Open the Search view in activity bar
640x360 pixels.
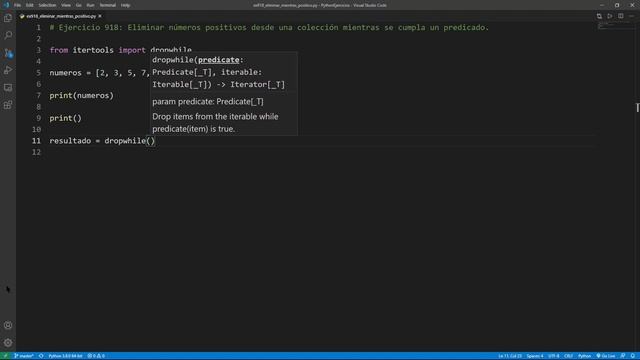[x=8, y=36]
